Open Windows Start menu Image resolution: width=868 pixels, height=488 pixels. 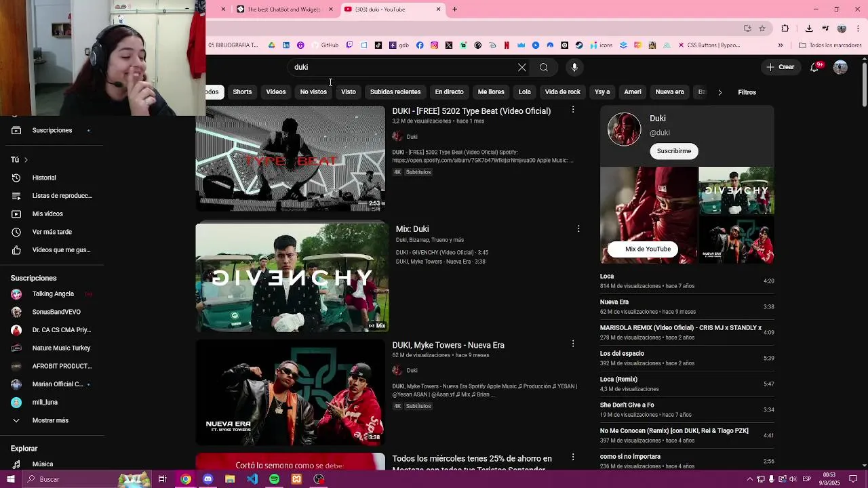(x=11, y=479)
